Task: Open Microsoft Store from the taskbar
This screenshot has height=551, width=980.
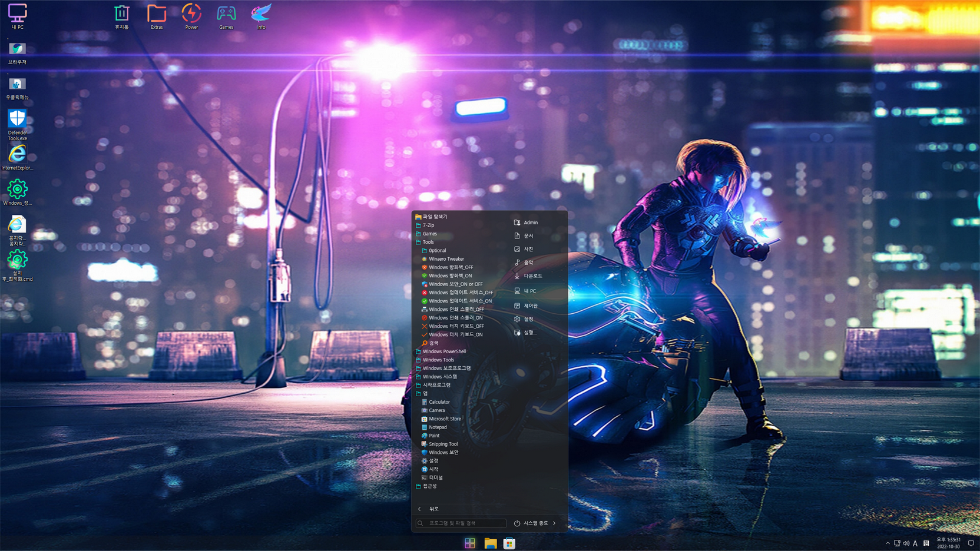Action: pyautogui.click(x=509, y=543)
